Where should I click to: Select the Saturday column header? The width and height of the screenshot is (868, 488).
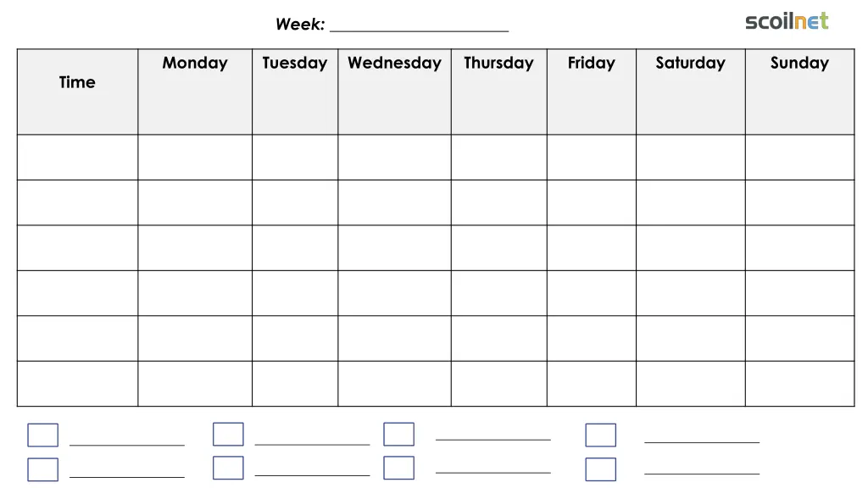[x=690, y=91]
